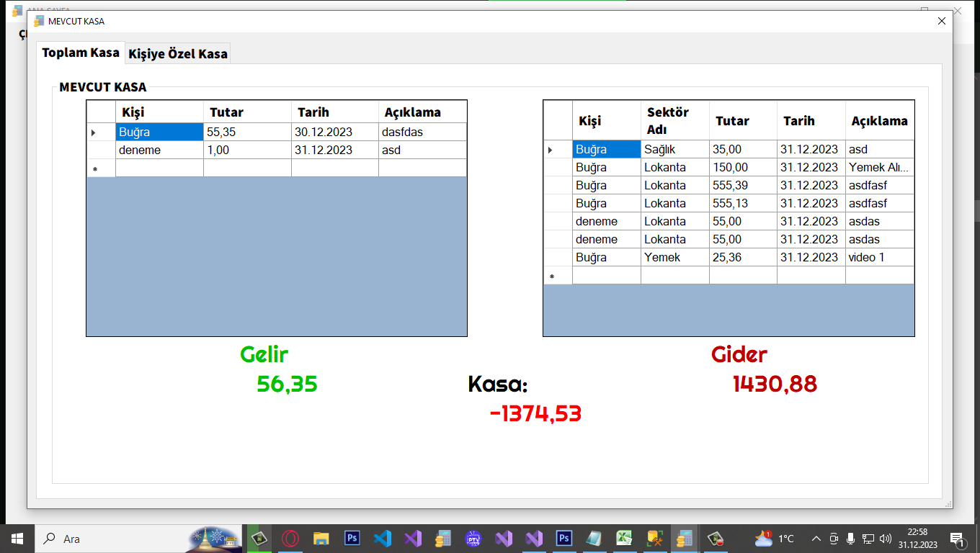Sort by the Sektör Adı column header
Screen dimensions: 980x553
click(x=674, y=121)
